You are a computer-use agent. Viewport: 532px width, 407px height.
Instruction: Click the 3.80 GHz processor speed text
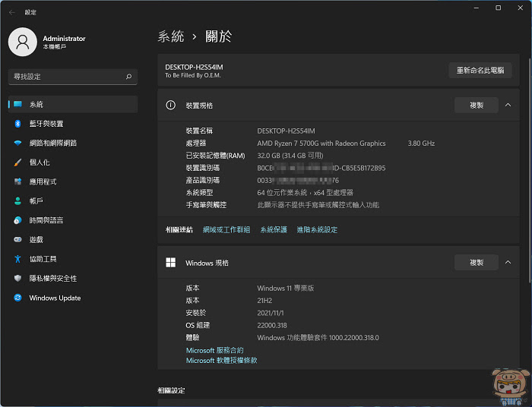point(421,144)
